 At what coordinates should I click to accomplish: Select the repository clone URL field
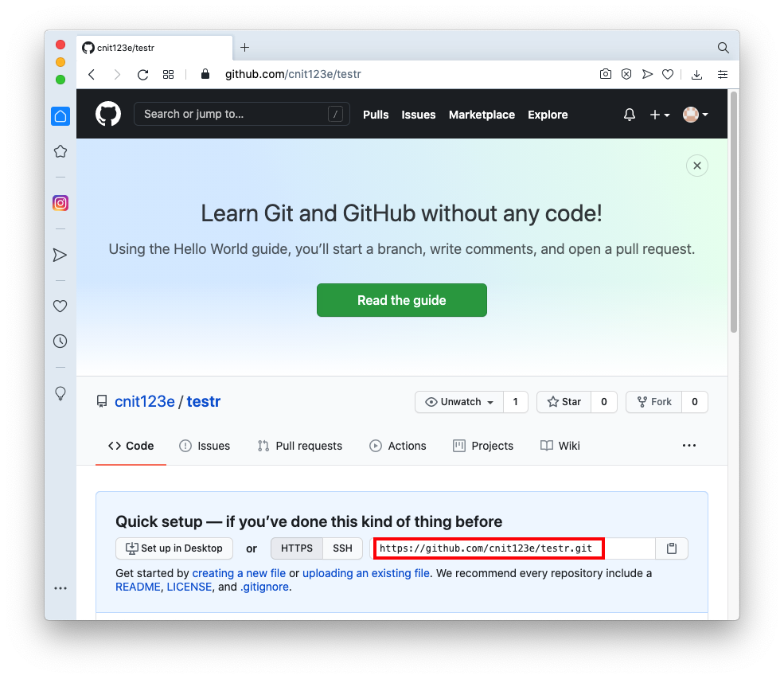(x=513, y=548)
